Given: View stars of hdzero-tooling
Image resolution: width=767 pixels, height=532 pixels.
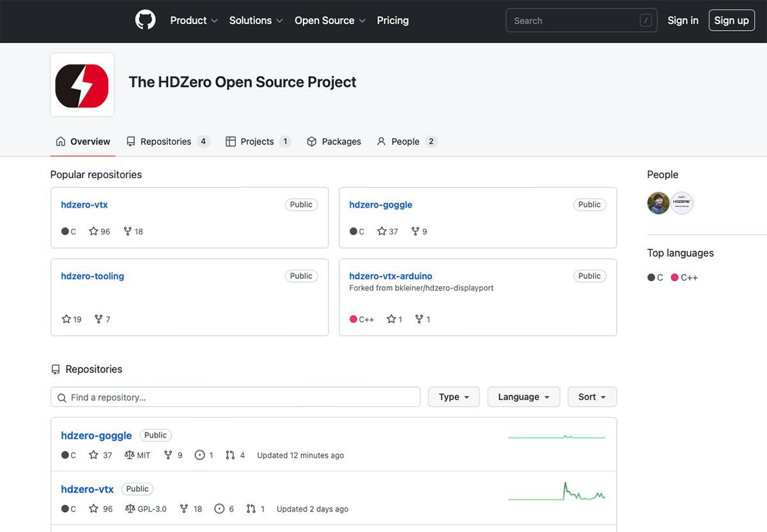Looking at the screenshot, I should [72, 319].
